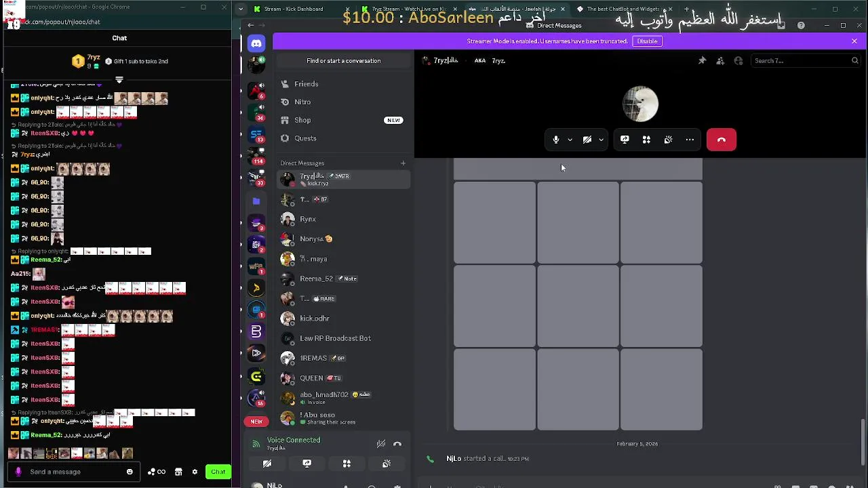This screenshot has height=488, width=868.
Task: Open Discord help icon in title bar
Action: click(x=801, y=25)
